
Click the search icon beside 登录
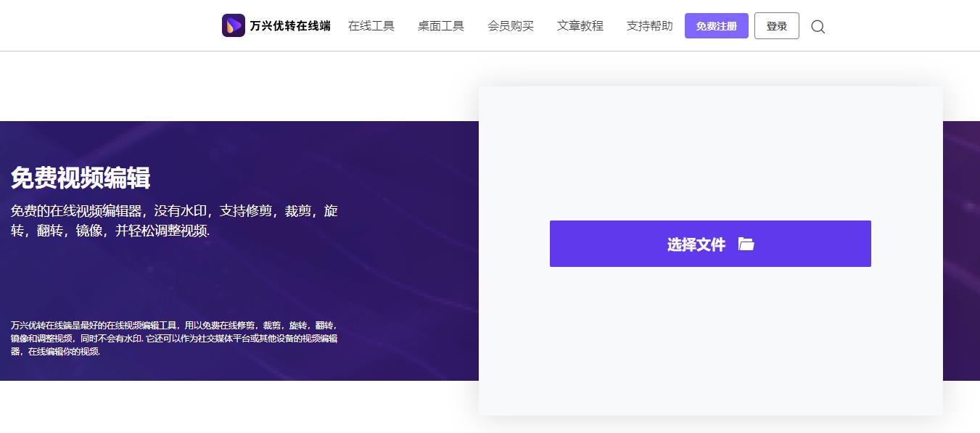pyautogui.click(x=818, y=27)
